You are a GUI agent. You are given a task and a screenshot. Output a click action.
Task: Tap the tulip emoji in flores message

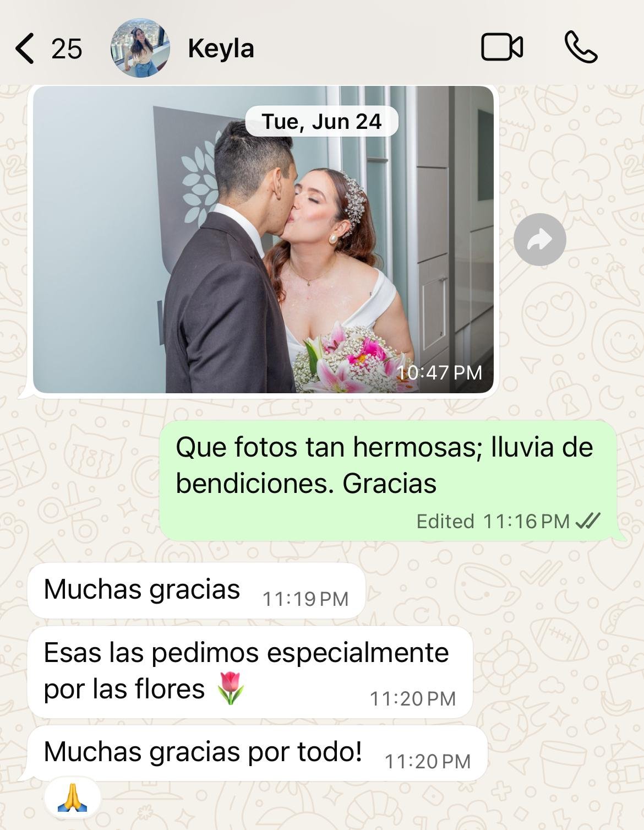[x=230, y=688]
